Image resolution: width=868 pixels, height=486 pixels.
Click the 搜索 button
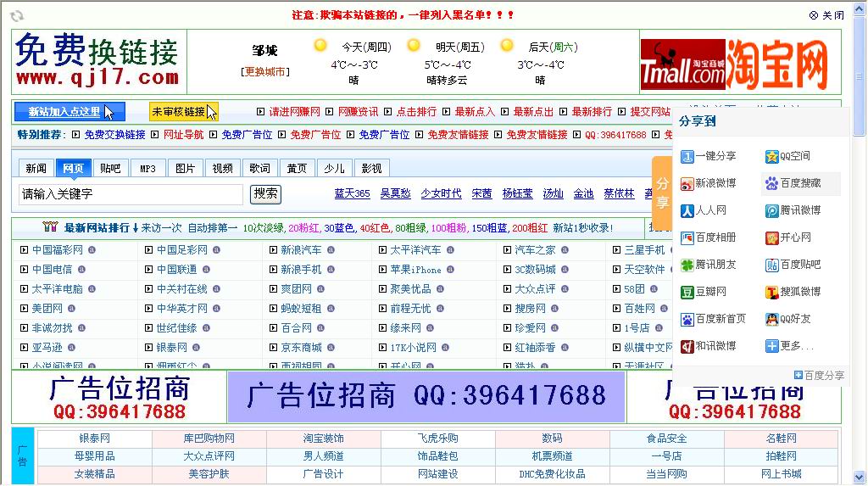[265, 194]
